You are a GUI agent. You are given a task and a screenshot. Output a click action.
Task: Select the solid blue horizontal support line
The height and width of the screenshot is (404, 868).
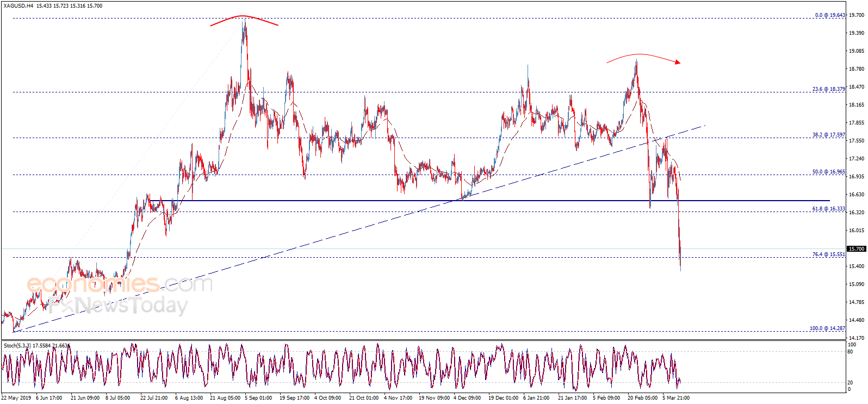click(x=489, y=201)
